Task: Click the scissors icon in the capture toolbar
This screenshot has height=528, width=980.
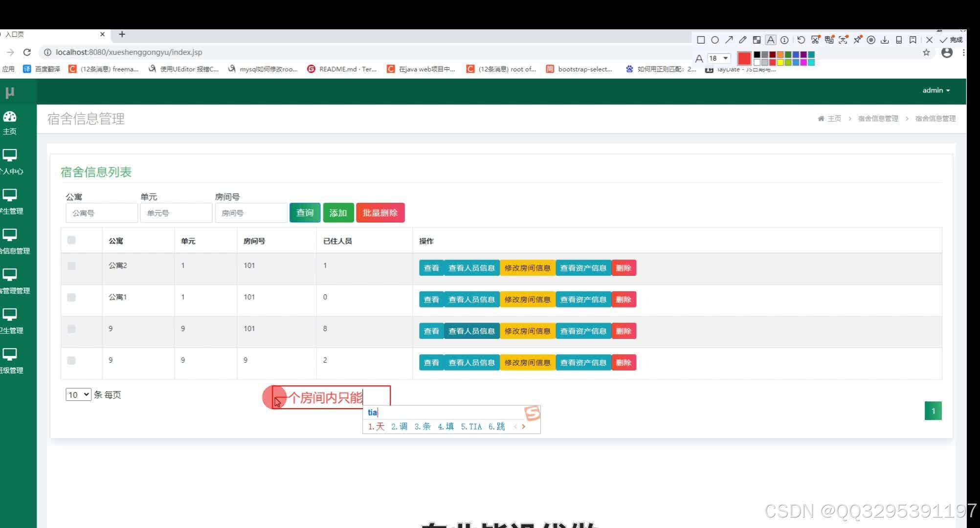Action: (815, 40)
